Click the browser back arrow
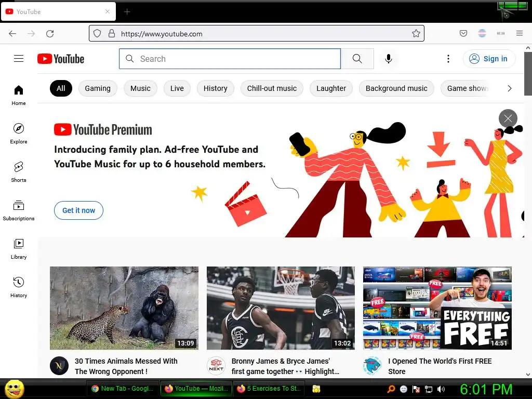The height and width of the screenshot is (399, 532). [x=12, y=34]
